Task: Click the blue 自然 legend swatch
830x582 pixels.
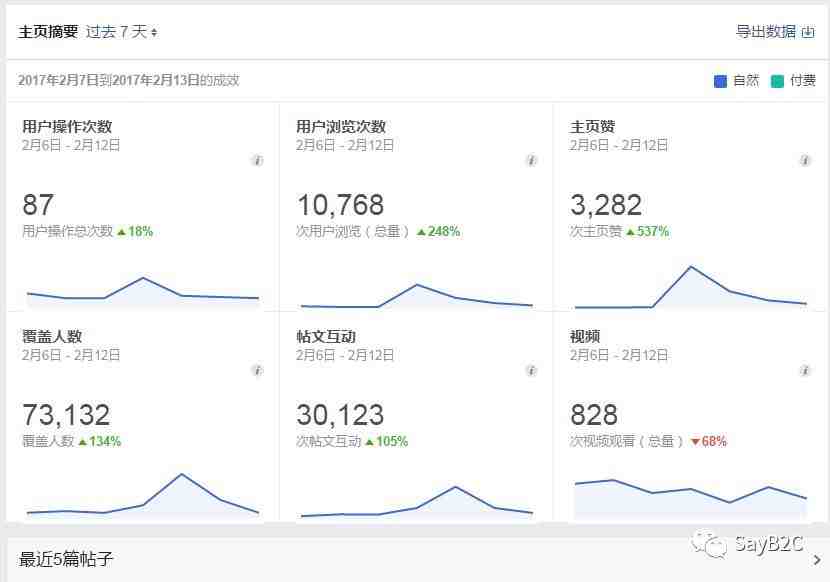Action: tap(720, 81)
